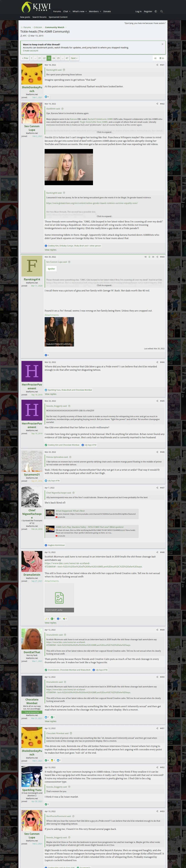Click flareking414's avatar on post #443
Viewport: 186px width, 868px height.
pos(32,266)
